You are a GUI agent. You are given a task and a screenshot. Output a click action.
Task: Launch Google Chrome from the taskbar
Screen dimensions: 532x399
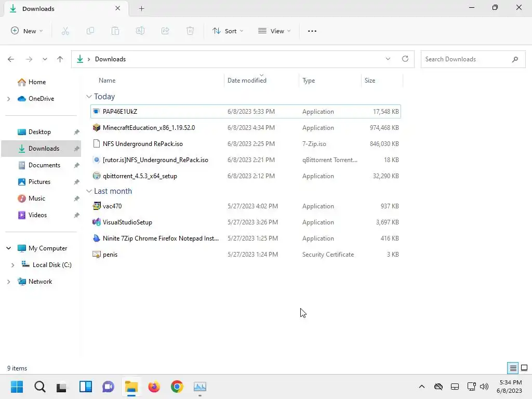point(177,387)
